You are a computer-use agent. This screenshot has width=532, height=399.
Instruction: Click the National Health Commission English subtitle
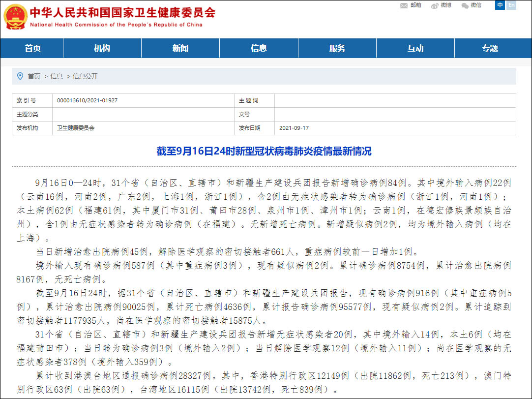click(x=116, y=25)
